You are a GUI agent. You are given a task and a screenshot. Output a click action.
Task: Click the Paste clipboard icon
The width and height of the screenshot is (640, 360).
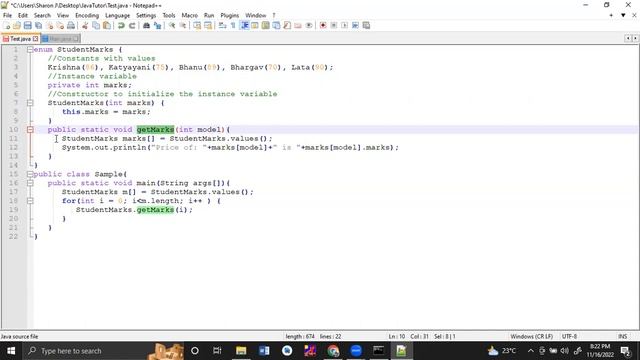[x=107, y=26]
